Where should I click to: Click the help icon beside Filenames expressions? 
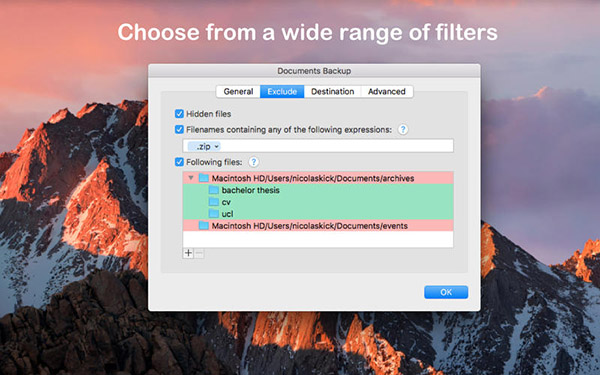point(403,130)
